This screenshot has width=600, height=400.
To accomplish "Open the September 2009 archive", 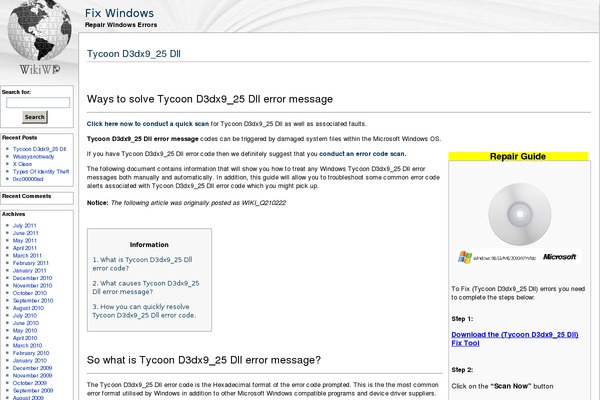I will click(x=33, y=390).
